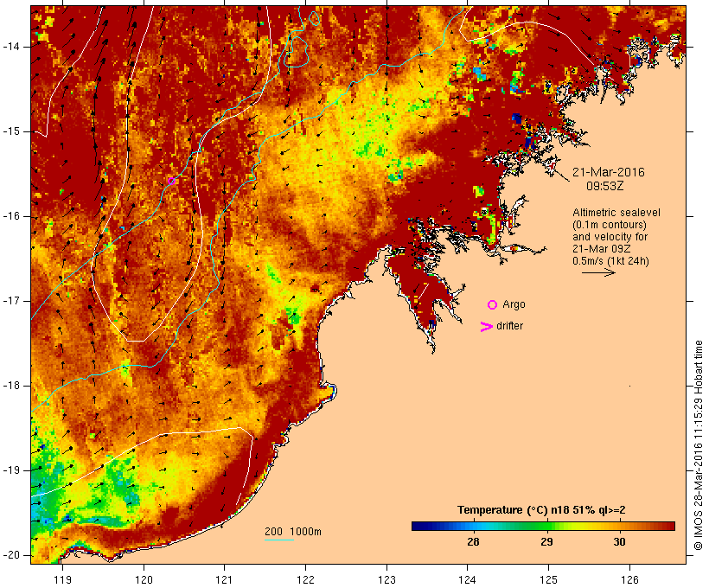This screenshot has width=709, height=588.
Task: Click the 'and velocity for' text line
Action: click(610, 237)
